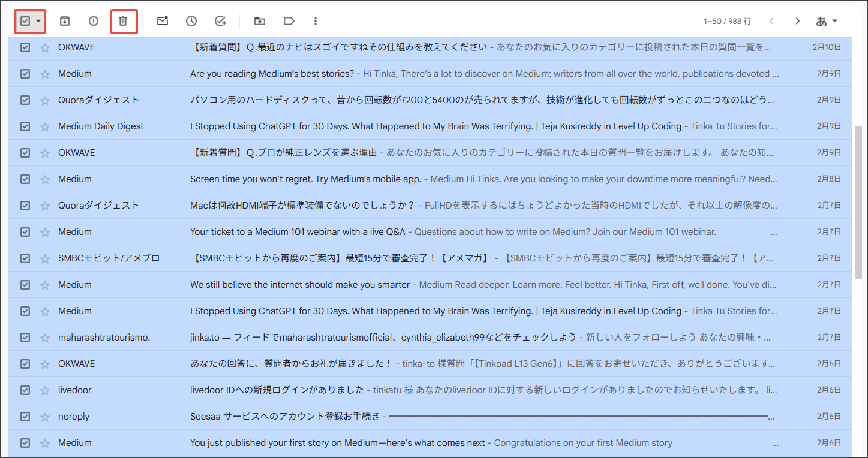Star the Quoraダイジェスト email about hard disks
Image resolution: width=868 pixels, height=458 pixels.
45,100
